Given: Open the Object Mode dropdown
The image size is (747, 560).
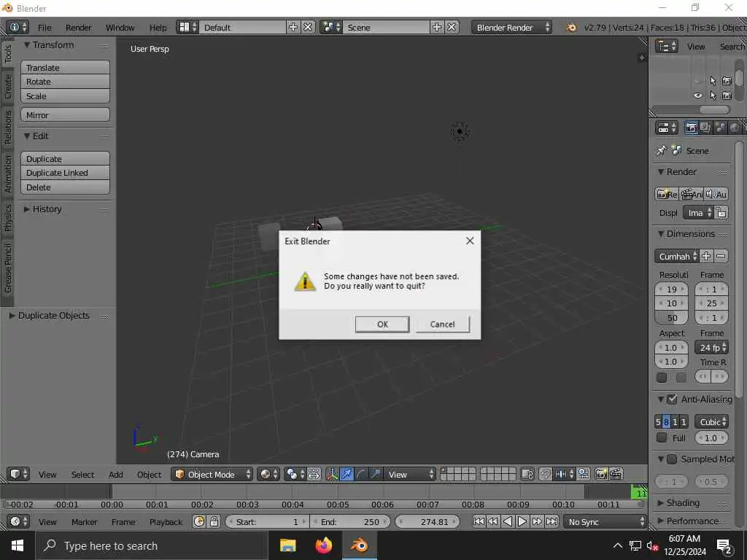Looking at the screenshot, I should (212, 474).
